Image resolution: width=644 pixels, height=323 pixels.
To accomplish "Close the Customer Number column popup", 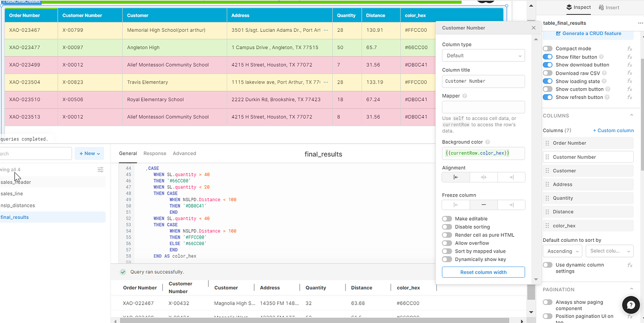I will coord(533,28).
